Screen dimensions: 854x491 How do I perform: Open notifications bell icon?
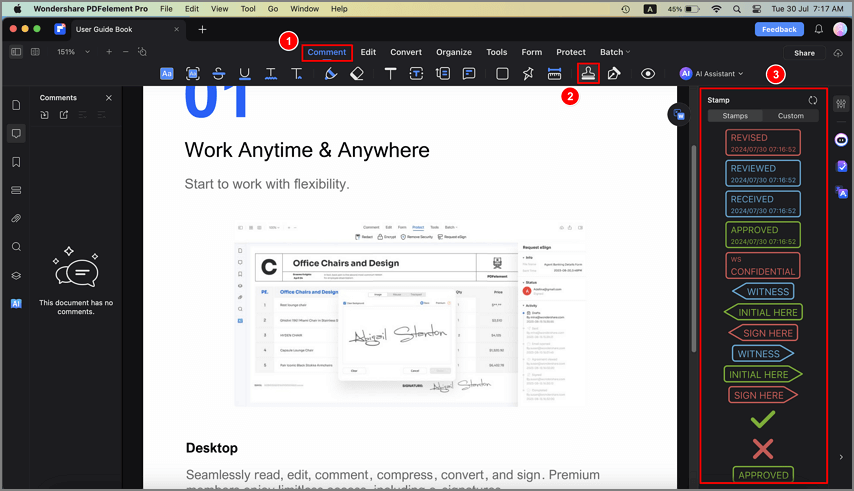[819, 29]
